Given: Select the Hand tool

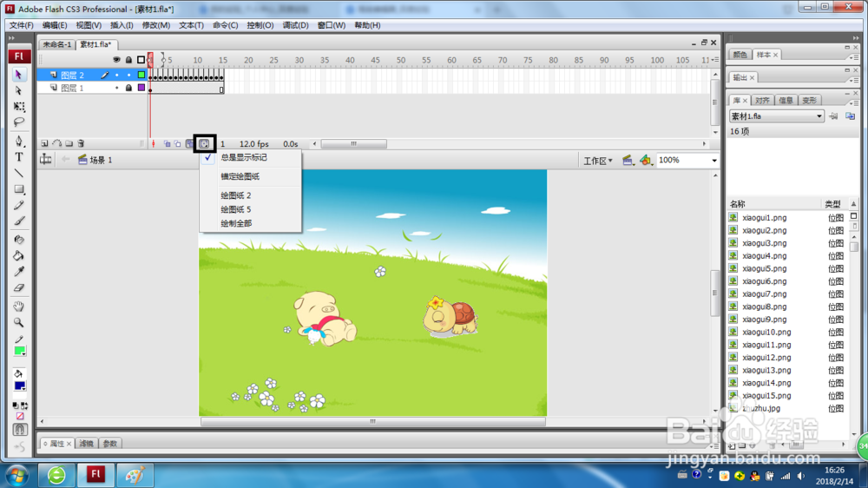Looking at the screenshot, I should tap(19, 307).
